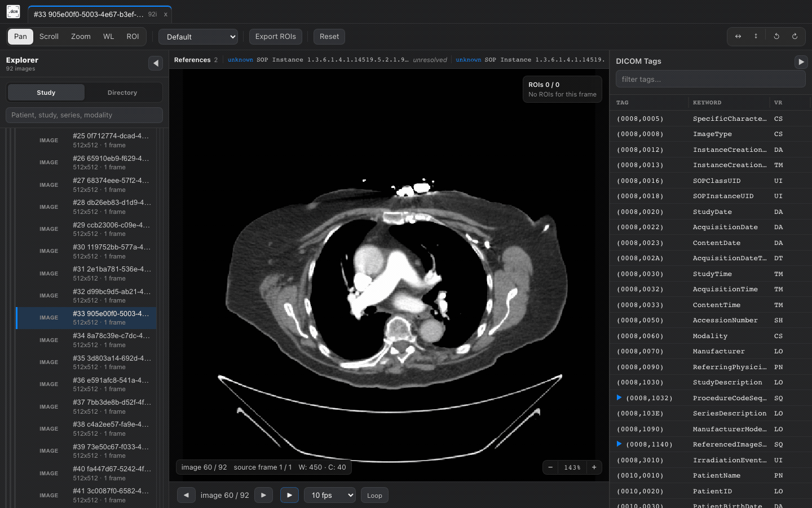Zoom in with plus button
812x508 pixels.
(594, 467)
